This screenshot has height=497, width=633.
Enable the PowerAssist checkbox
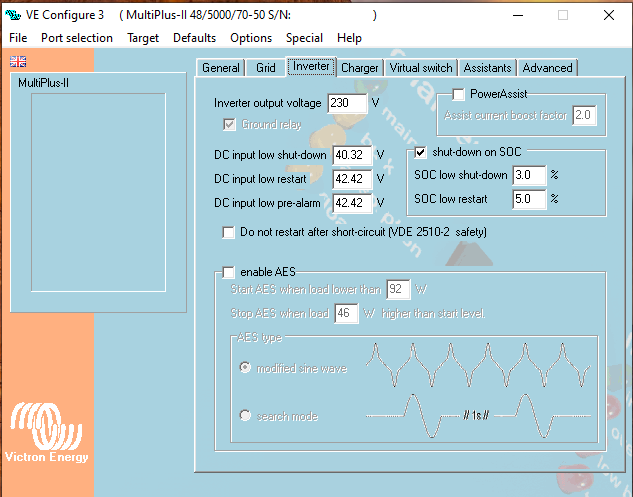point(459,94)
